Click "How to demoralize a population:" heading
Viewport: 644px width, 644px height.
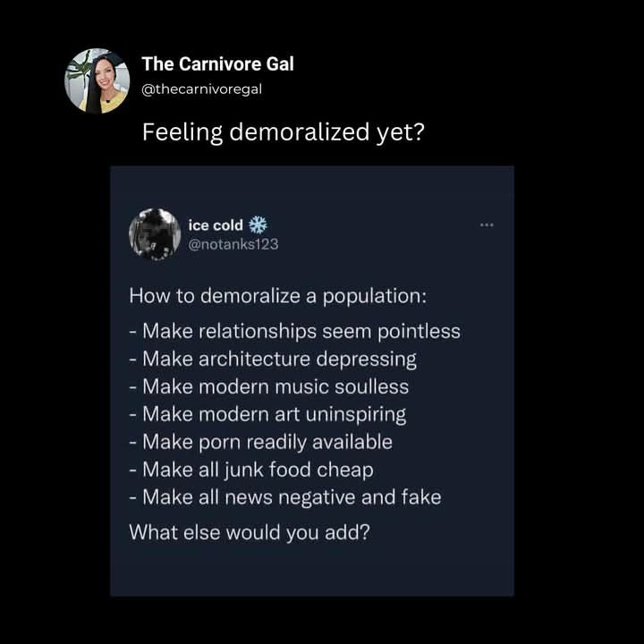pyautogui.click(x=278, y=296)
